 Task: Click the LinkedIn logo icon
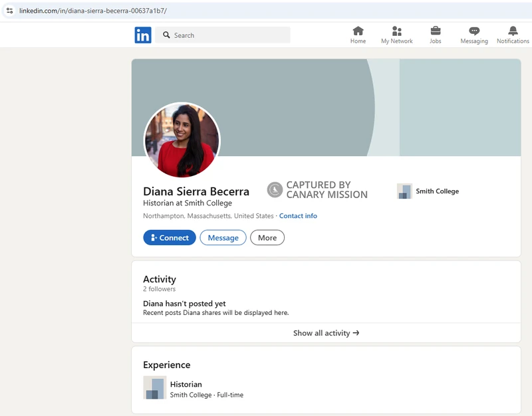point(143,35)
